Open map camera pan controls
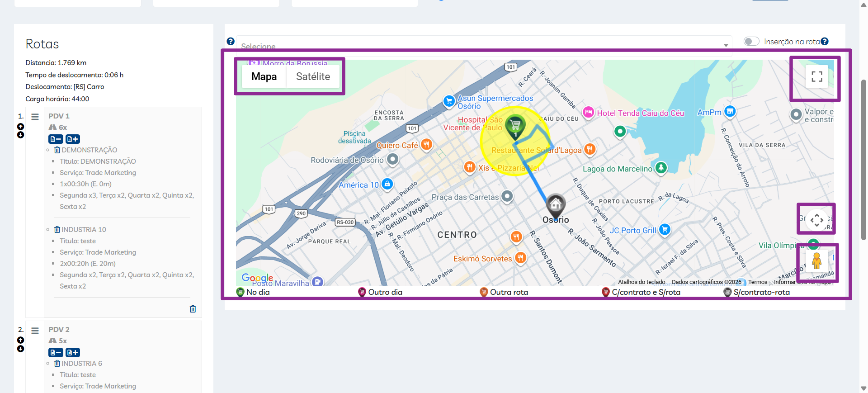The width and height of the screenshot is (868, 393). click(816, 220)
